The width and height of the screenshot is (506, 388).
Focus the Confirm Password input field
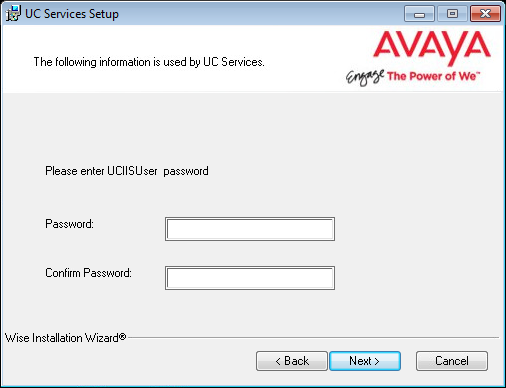tap(250, 278)
